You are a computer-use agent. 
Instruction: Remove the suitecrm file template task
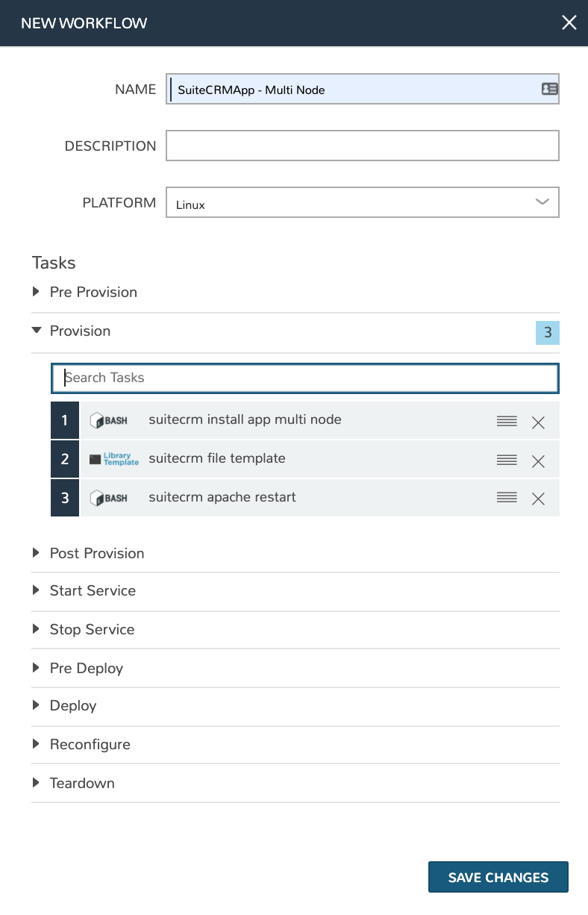tap(538, 461)
